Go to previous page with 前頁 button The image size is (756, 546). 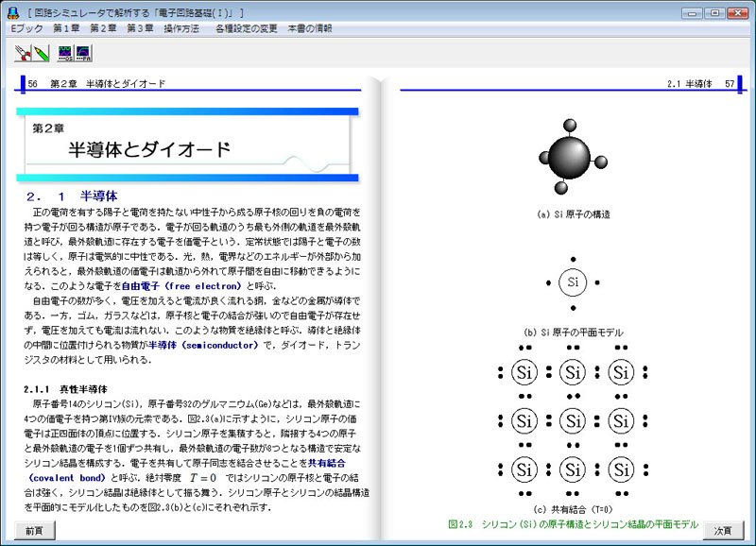click(34, 531)
